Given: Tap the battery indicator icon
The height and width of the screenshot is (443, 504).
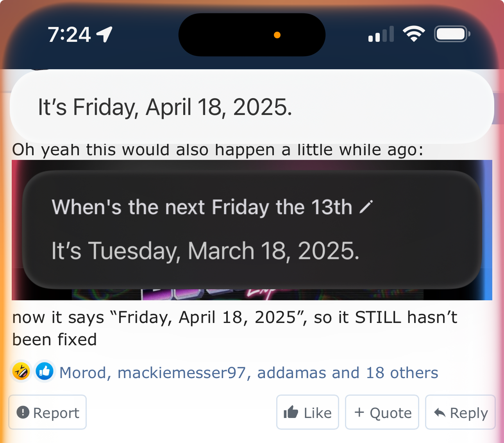Looking at the screenshot, I should pyautogui.click(x=452, y=34).
